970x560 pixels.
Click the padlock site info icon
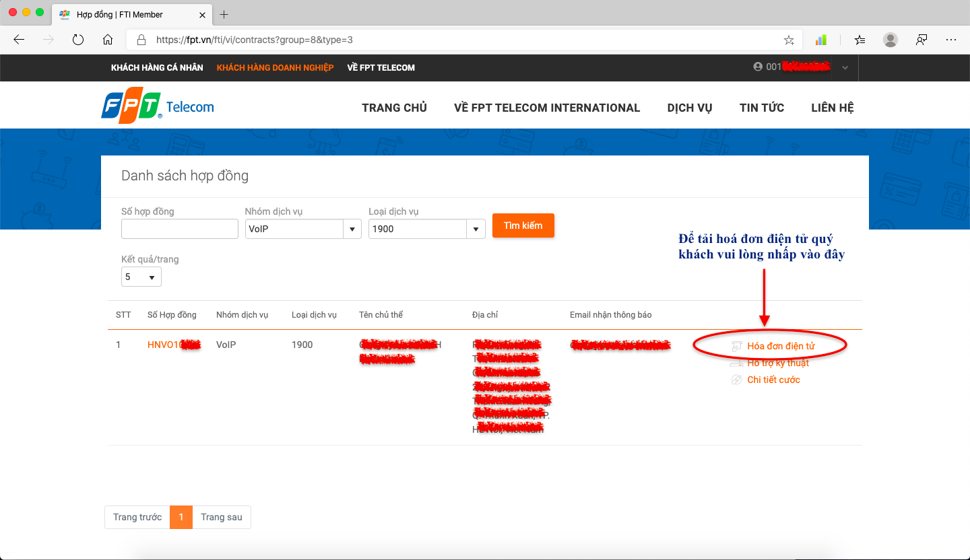(141, 40)
